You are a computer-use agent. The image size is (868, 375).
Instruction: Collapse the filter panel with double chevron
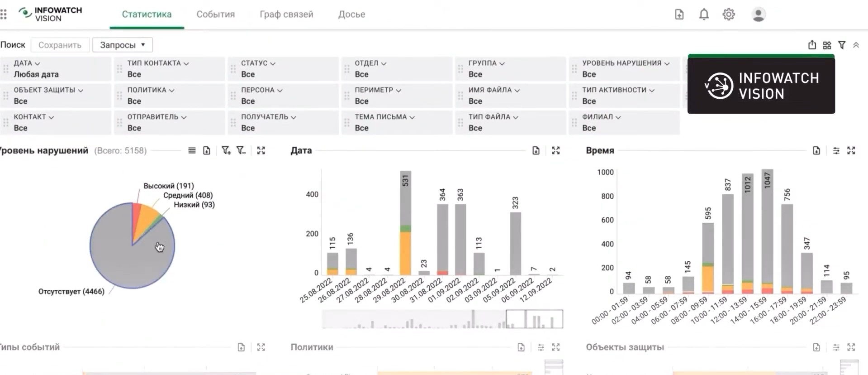pyautogui.click(x=856, y=45)
